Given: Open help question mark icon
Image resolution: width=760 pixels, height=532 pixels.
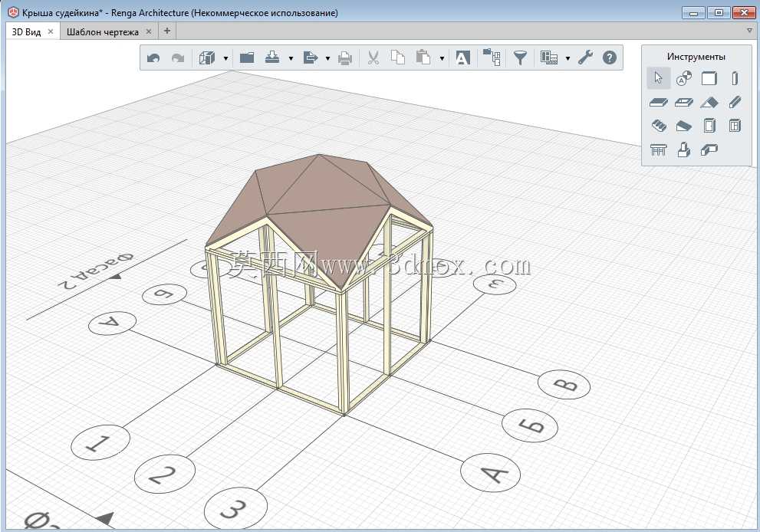Looking at the screenshot, I should (610, 57).
